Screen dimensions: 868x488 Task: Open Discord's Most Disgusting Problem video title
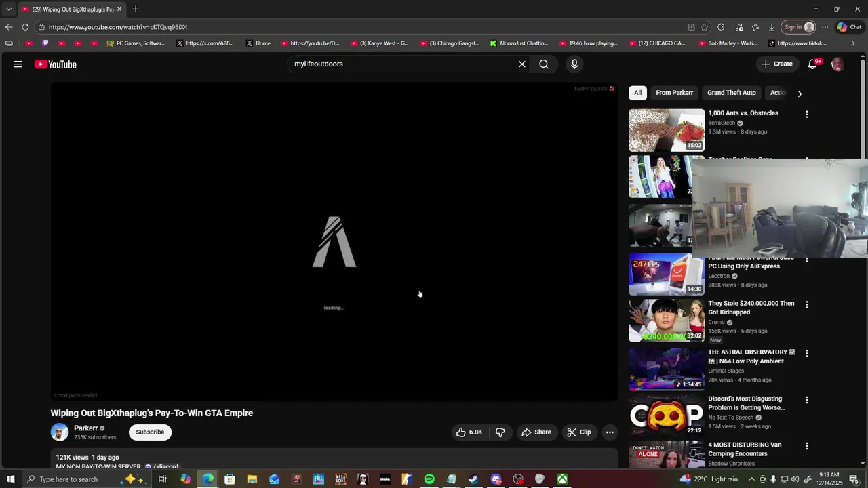click(747, 403)
